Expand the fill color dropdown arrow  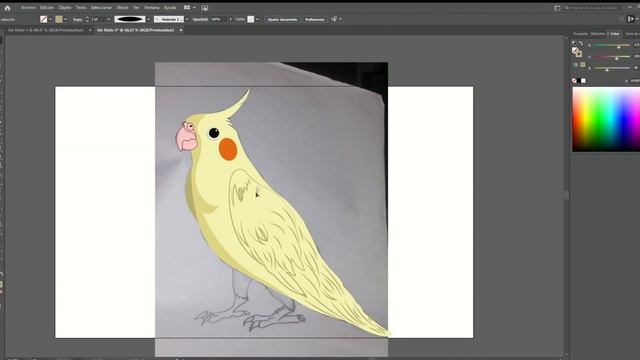(x=50, y=19)
